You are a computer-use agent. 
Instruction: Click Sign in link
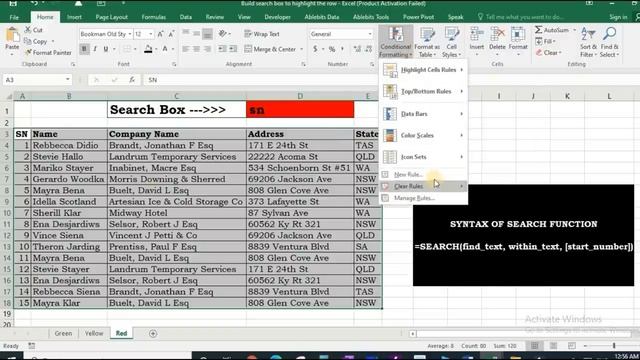tap(618, 17)
